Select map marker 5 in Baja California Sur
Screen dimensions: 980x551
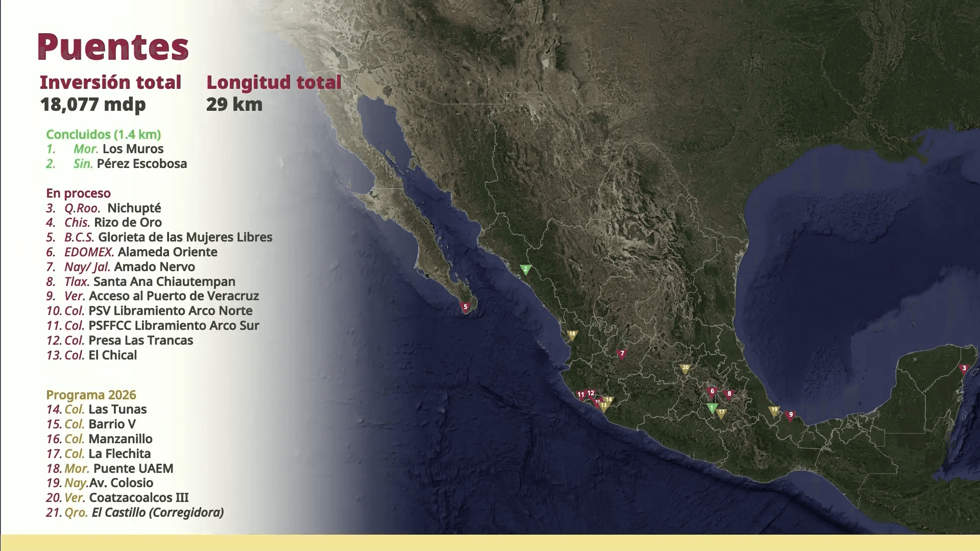(x=465, y=307)
